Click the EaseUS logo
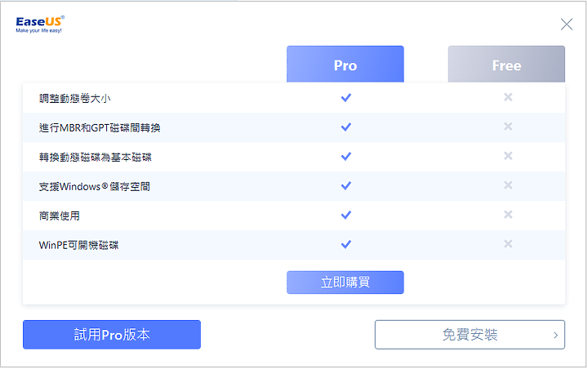 click(x=40, y=24)
